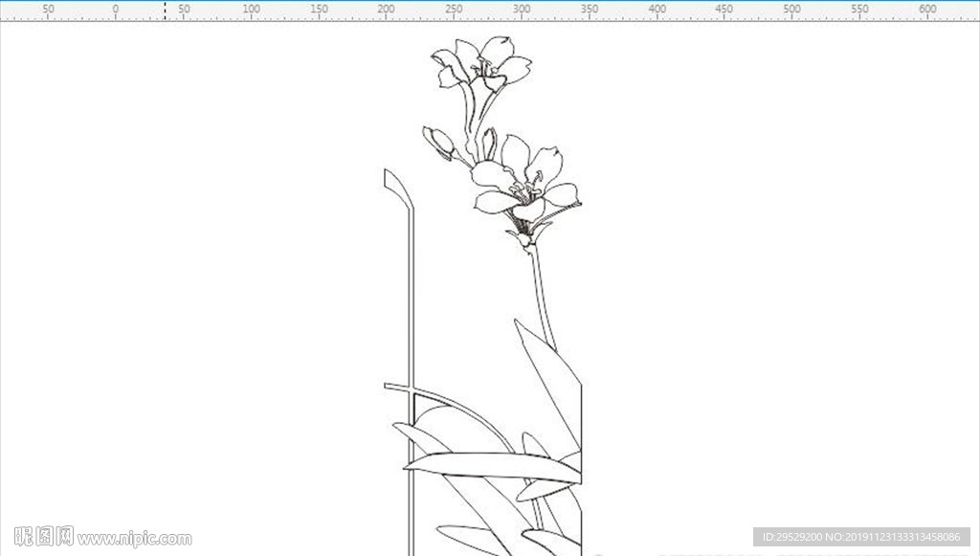Open the www.nipic.com watermark link
The image size is (980, 556).
pos(134,538)
